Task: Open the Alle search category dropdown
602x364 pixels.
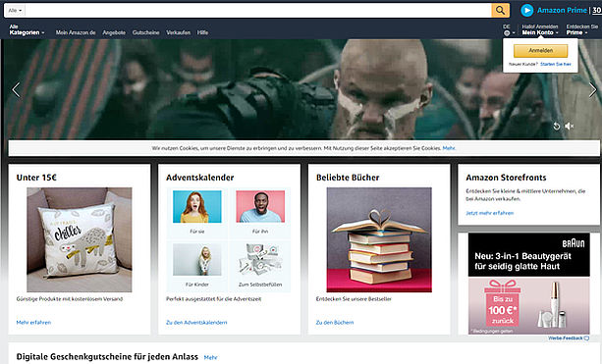Action: pyautogui.click(x=15, y=11)
